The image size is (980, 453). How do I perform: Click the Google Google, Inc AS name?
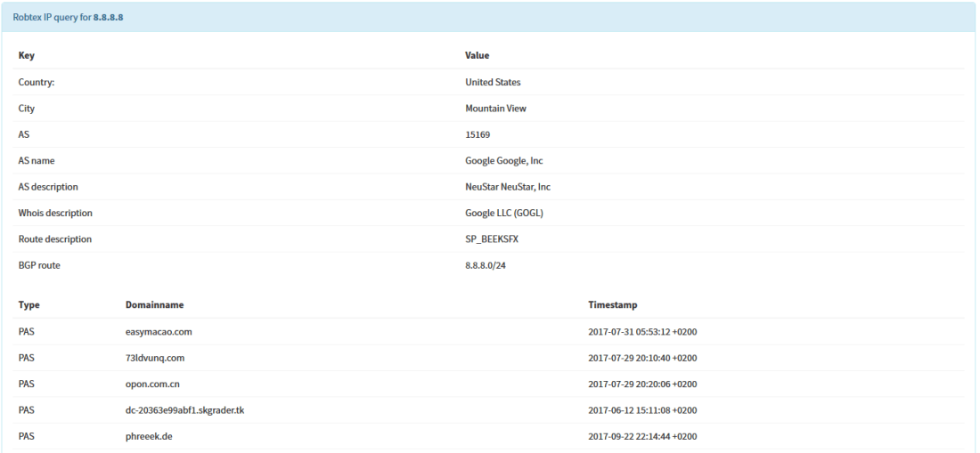click(504, 161)
